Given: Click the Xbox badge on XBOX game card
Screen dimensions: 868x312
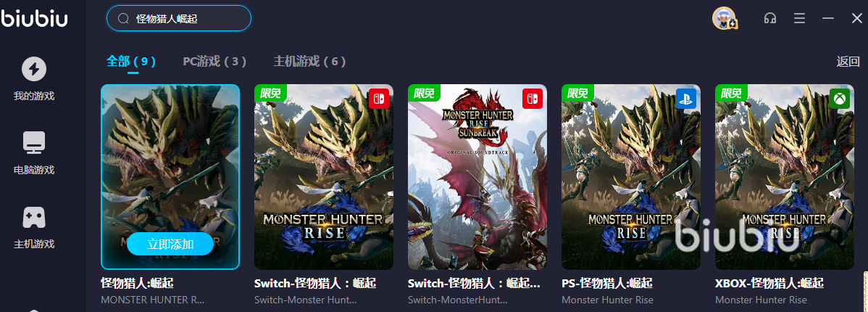Looking at the screenshot, I should coord(840,99).
